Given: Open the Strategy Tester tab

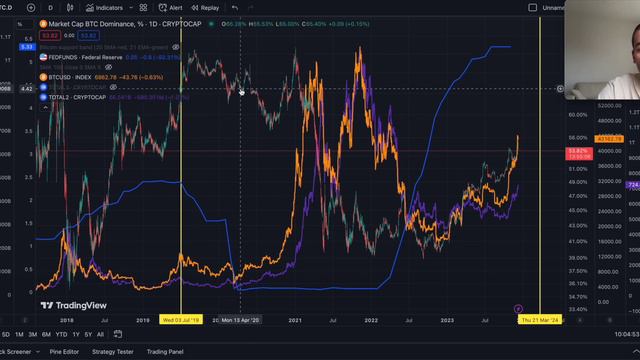Looking at the screenshot, I should pyautogui.click(x=113, y=351).
